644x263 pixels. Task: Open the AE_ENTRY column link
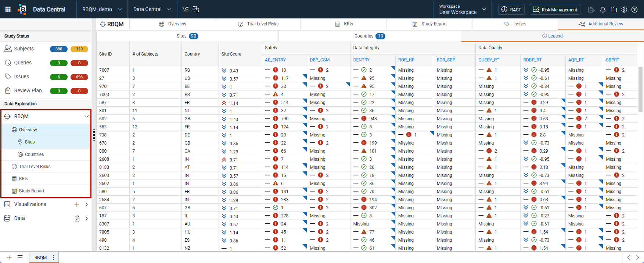click(x=275, y=60)
